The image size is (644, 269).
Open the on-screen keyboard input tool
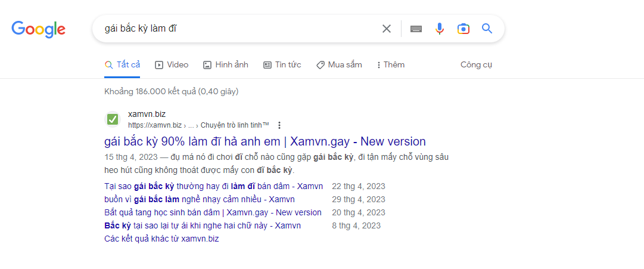point(416,29)
